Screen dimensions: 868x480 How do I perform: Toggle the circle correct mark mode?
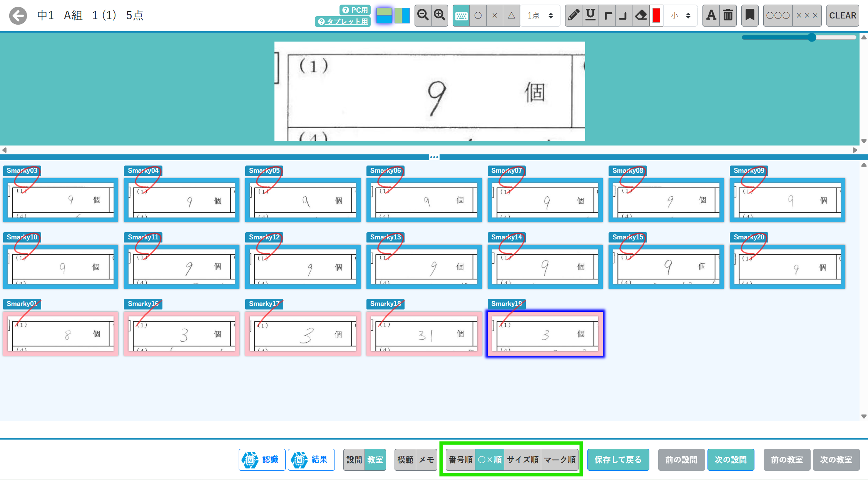tap(478, 15)
